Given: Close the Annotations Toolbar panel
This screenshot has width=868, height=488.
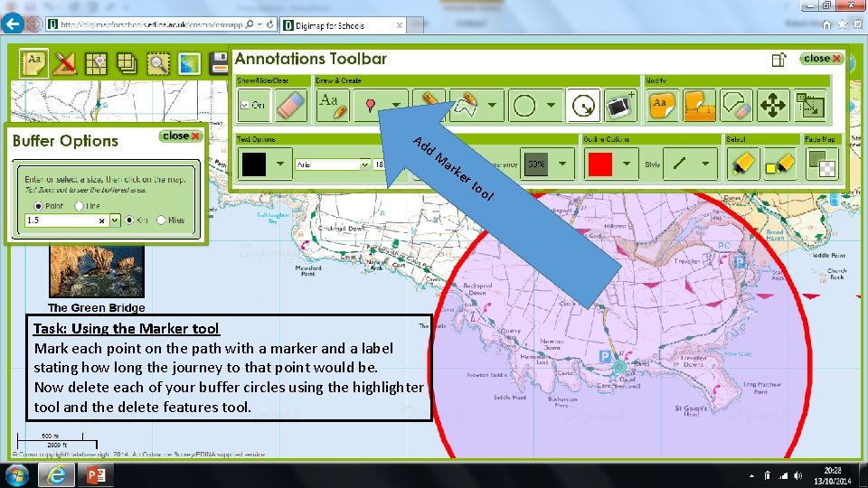Looking at the screenshot, I should click(822, 58).
